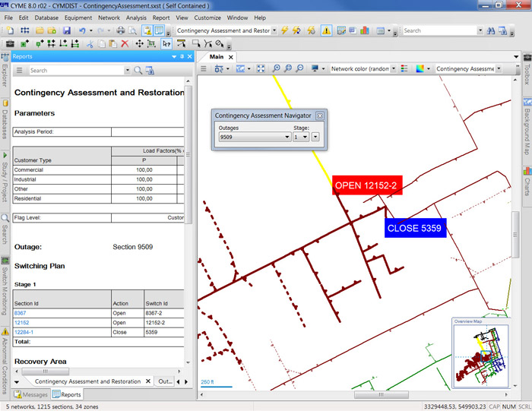Show the Explorer side panel
The width and height of the screenshot is (532, 411).
[x=5, y=76]
